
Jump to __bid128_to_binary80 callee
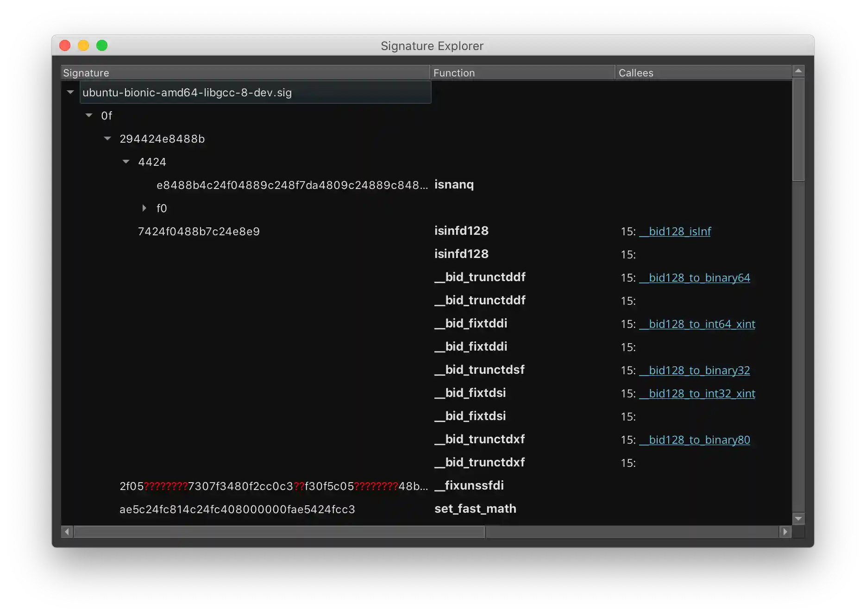(x=695, y=440)
